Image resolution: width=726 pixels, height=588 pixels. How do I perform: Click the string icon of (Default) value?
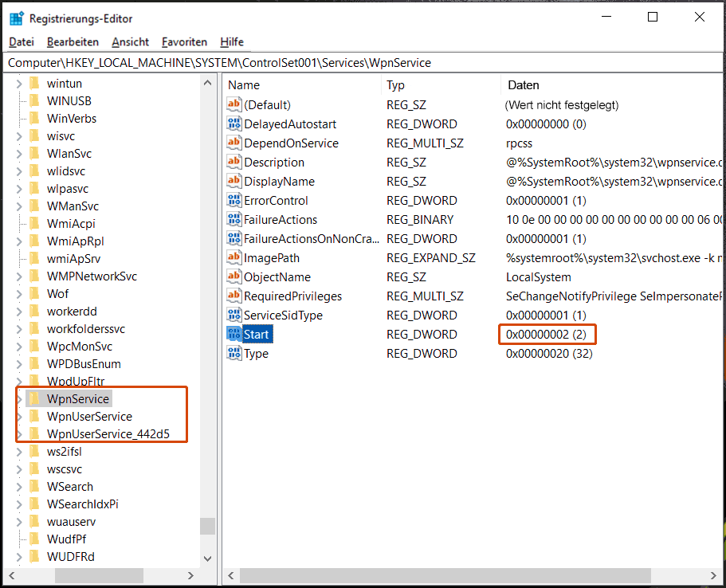[x=233, y=104]
